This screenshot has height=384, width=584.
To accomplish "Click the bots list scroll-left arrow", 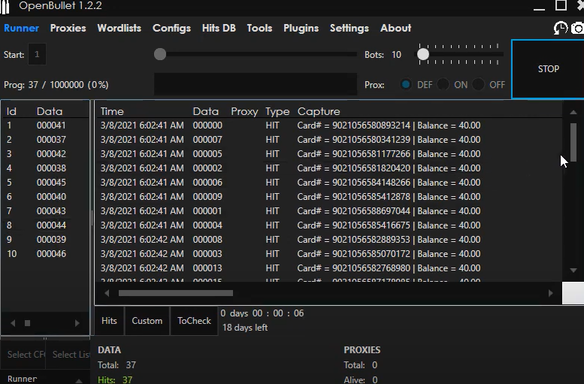I will (x=13, y=323).
